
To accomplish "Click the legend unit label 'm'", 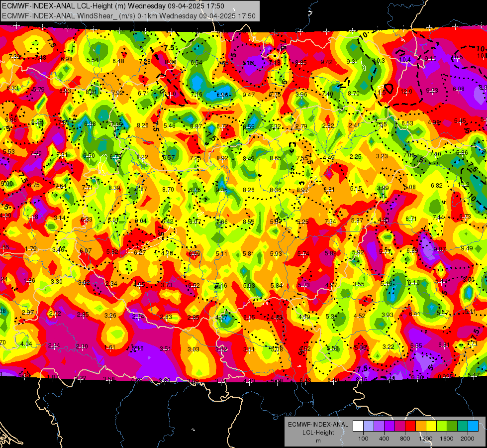I will click(x=318, y=441).
